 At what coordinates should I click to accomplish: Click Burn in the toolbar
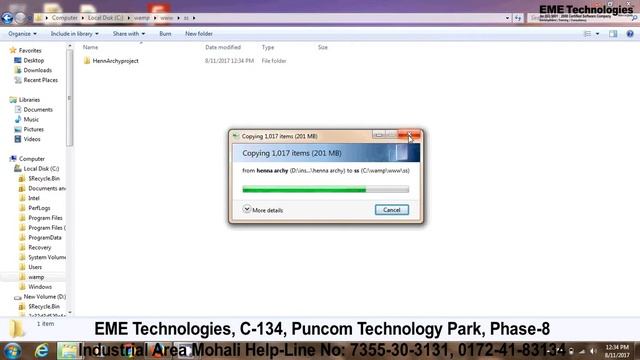pos(165,33)
